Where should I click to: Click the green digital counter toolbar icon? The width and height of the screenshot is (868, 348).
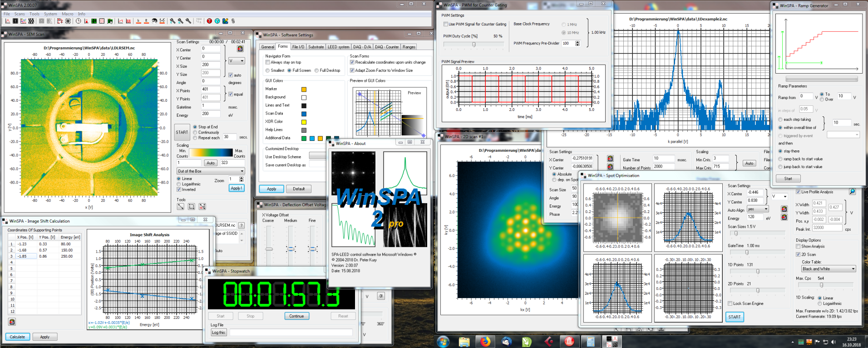coord(94,21)
